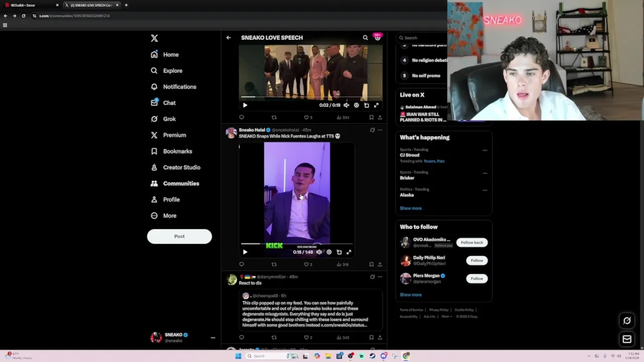Open picture-in-picture on the 1:48 video
644x362 pixels.
tap(339, 252)
